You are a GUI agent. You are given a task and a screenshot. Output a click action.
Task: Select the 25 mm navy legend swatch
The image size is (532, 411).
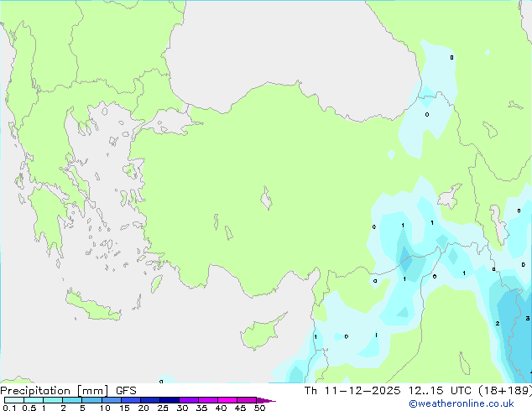point(169,400)
